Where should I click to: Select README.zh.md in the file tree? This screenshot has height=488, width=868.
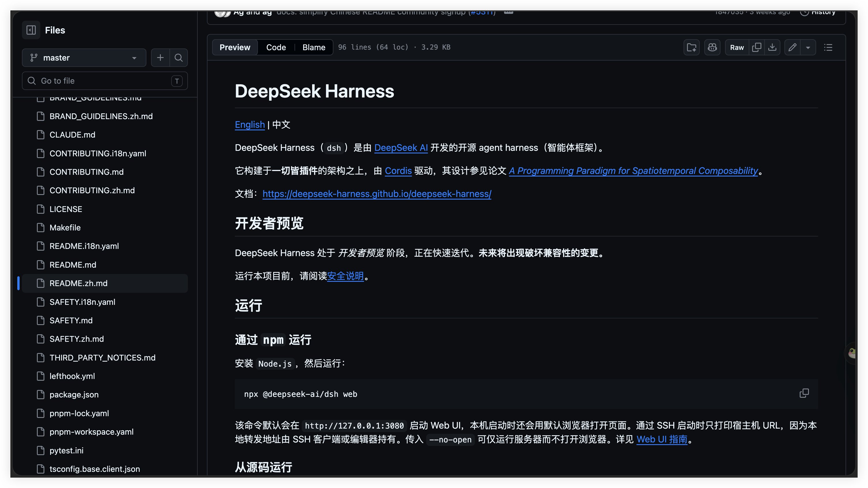pos(105,283)
